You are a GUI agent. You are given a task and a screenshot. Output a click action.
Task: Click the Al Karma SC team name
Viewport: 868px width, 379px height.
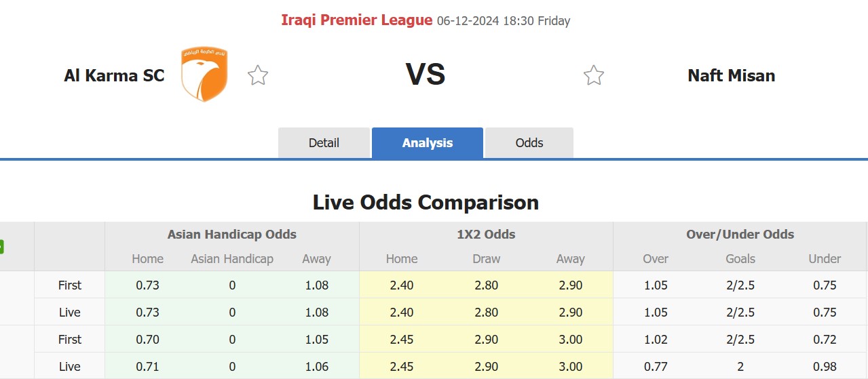[114, 75]
